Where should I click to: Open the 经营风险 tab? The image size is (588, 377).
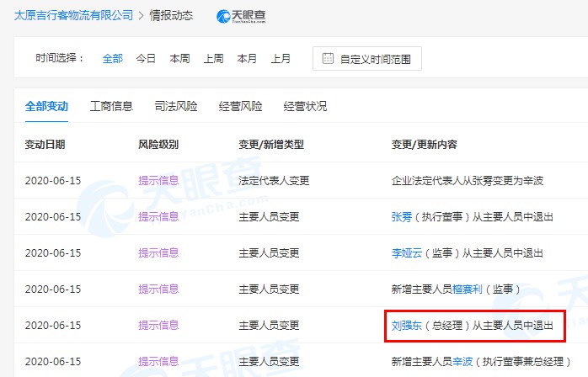pyautogui.click(x=240, y=106)
